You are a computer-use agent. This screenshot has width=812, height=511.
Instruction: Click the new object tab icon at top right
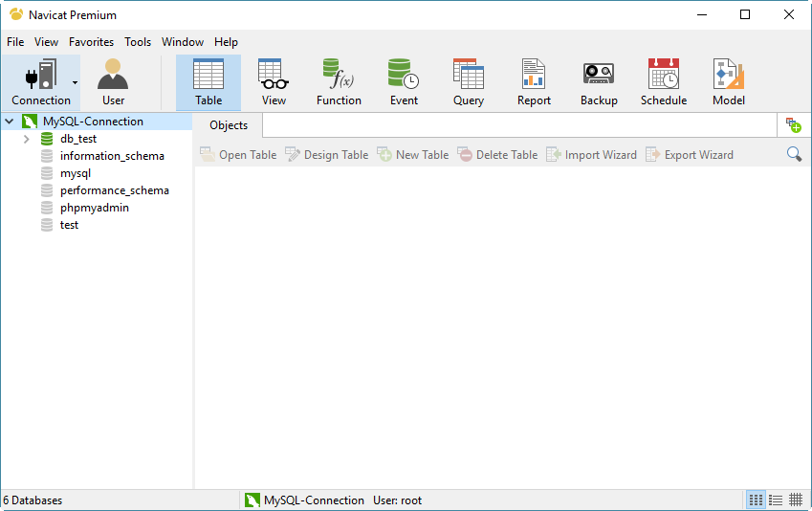tap(794, 125)
